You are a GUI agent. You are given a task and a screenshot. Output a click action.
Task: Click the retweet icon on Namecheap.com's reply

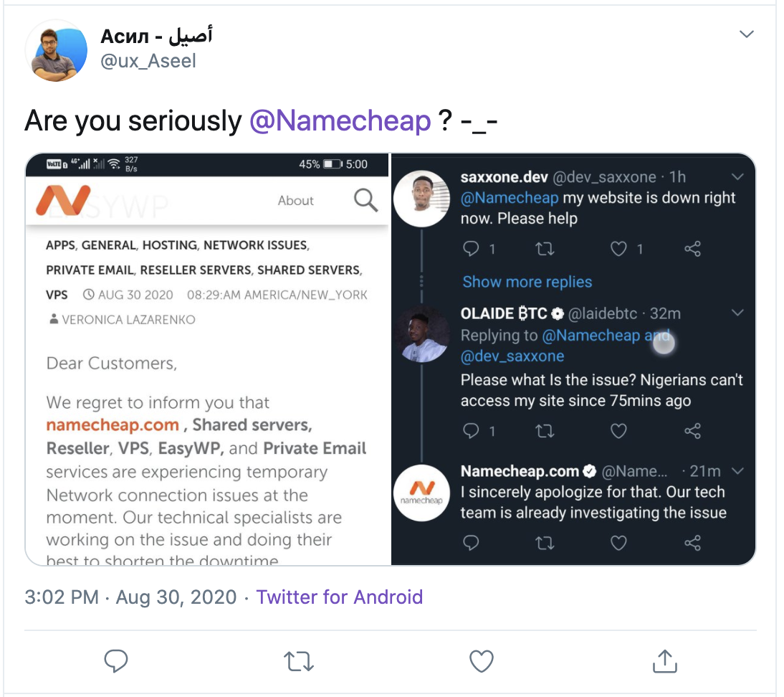click(x=545, y=543)
